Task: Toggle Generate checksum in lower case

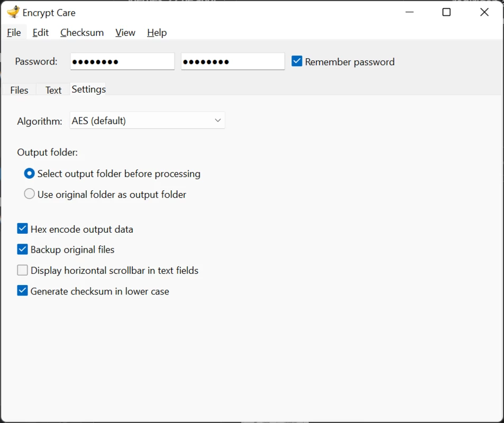Action: pyautogui.click(x=22, y=291)
